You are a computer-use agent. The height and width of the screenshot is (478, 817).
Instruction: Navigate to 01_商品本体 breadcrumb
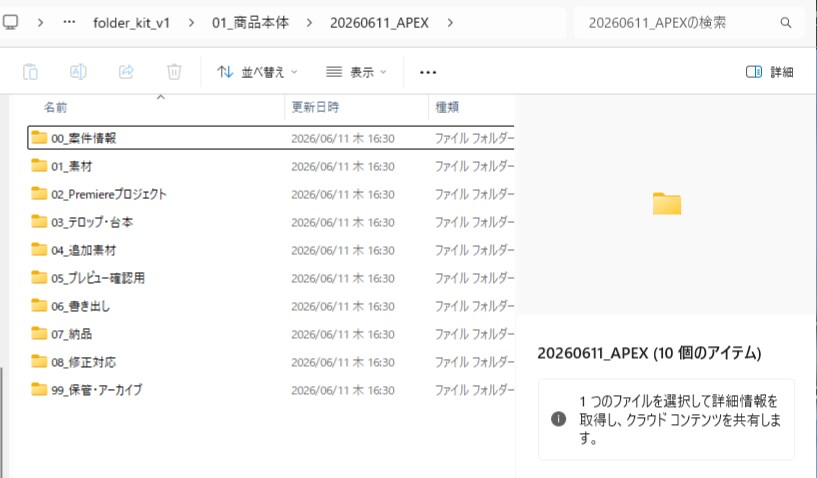coord(250,23)
